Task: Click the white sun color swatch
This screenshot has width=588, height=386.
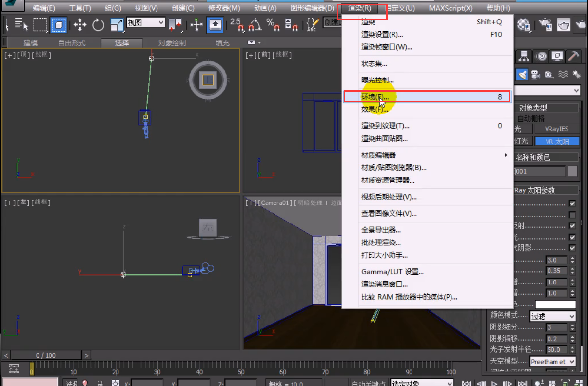Action: tap(555, 305)
